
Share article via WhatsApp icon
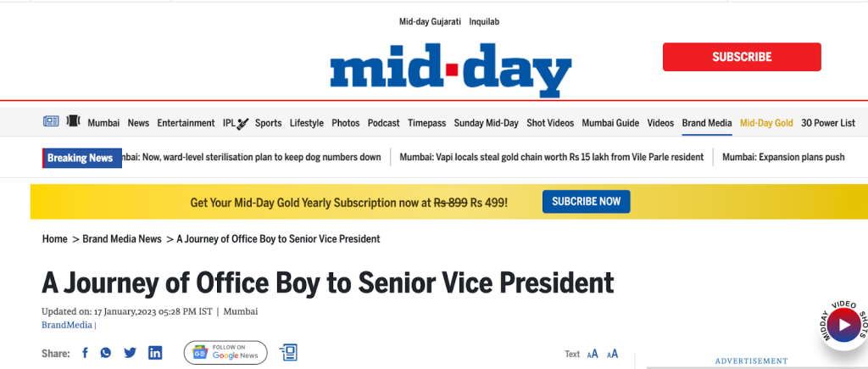point(106,353)
